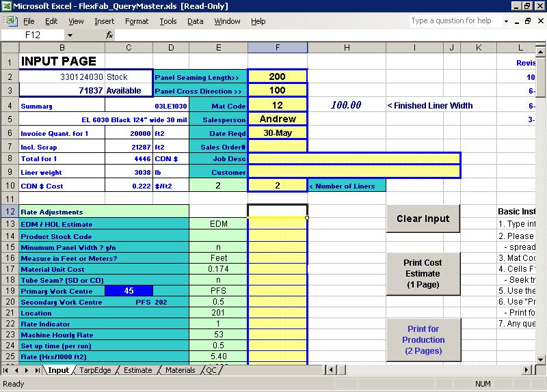This screenshot has width=547, height=392.
Task: Open the Format menu
Action: click(x=137, y=21)
